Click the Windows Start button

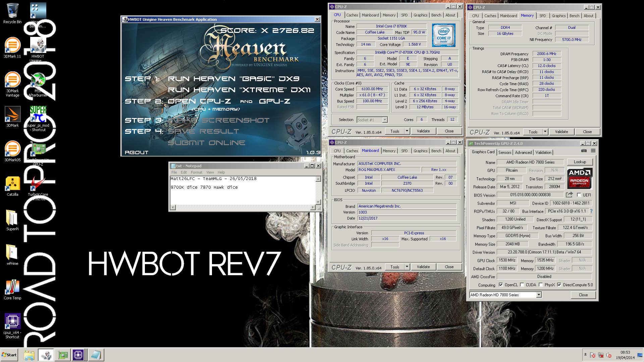coord(9,355)
